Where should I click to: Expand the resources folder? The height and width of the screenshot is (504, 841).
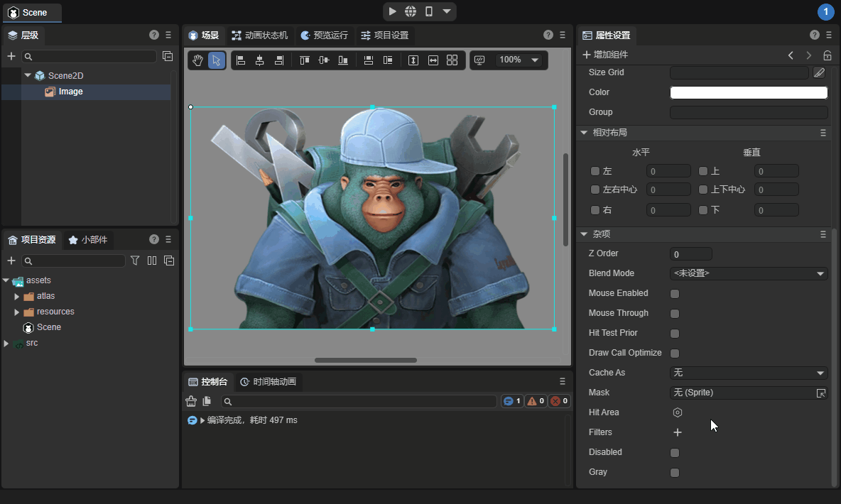pos(16,312)
